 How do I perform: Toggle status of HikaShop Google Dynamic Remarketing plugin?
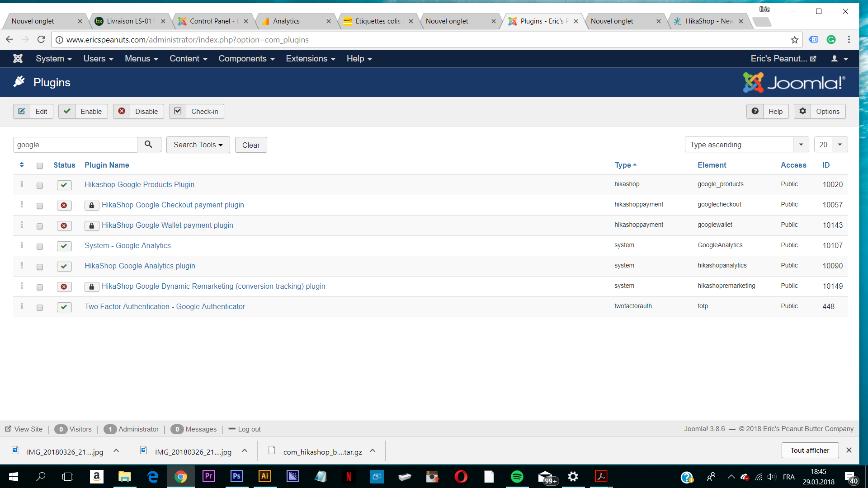click(x=64, y=286)
